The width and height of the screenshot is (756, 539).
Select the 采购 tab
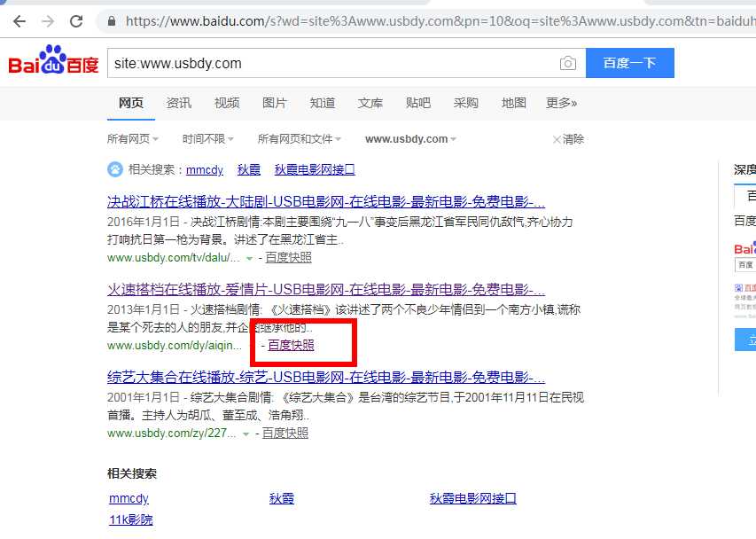466,103
